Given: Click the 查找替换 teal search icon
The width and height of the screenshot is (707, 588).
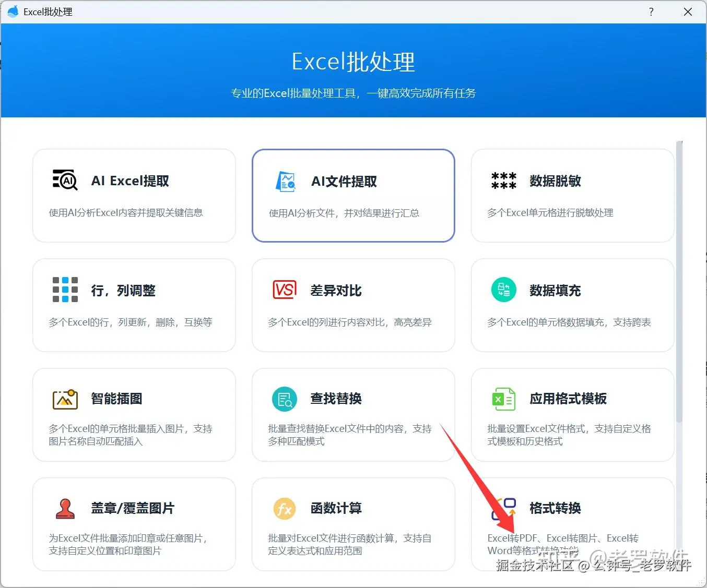Looking at the screenshot, I should coord(285,399).
